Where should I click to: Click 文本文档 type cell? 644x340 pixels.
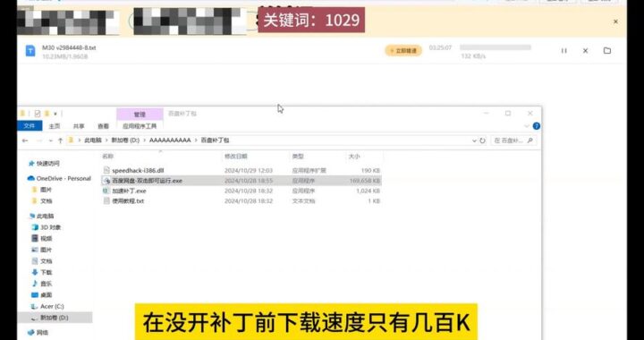coord(303,201)
